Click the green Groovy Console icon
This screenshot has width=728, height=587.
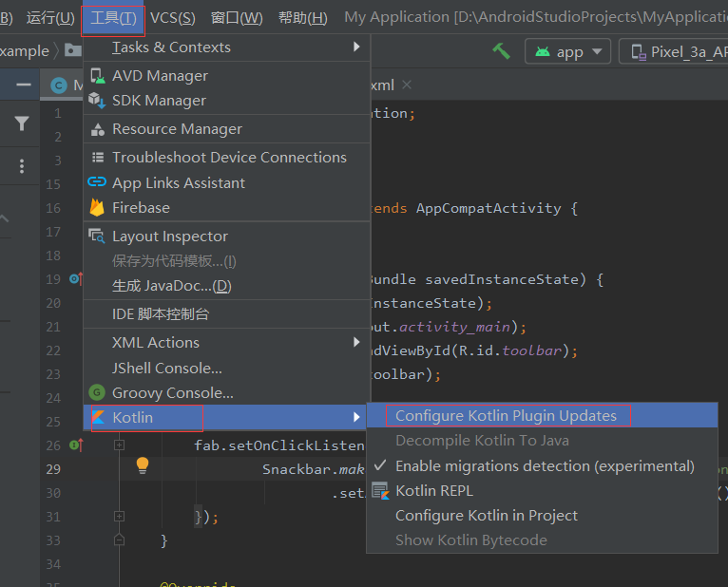[x=97, y=392]
